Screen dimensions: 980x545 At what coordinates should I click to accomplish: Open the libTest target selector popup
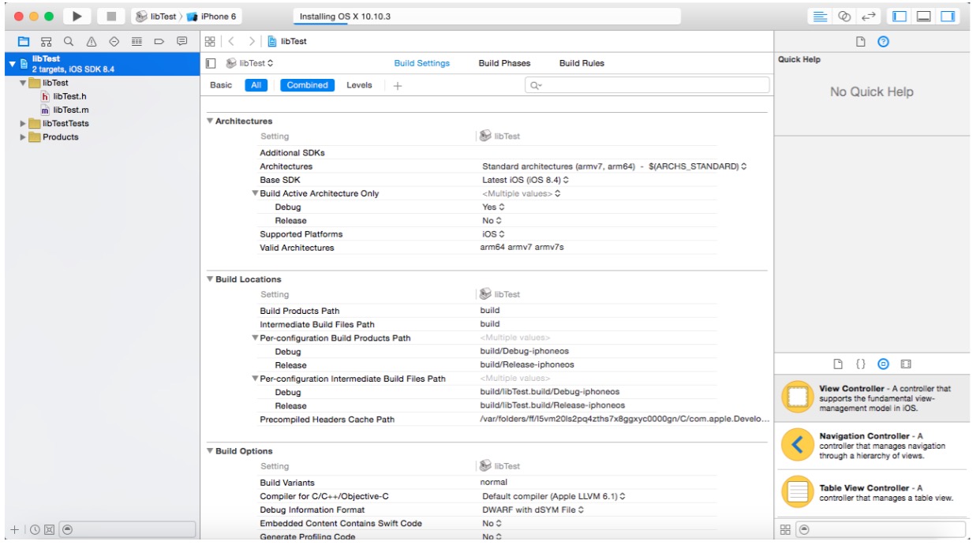tap(250, 63)
